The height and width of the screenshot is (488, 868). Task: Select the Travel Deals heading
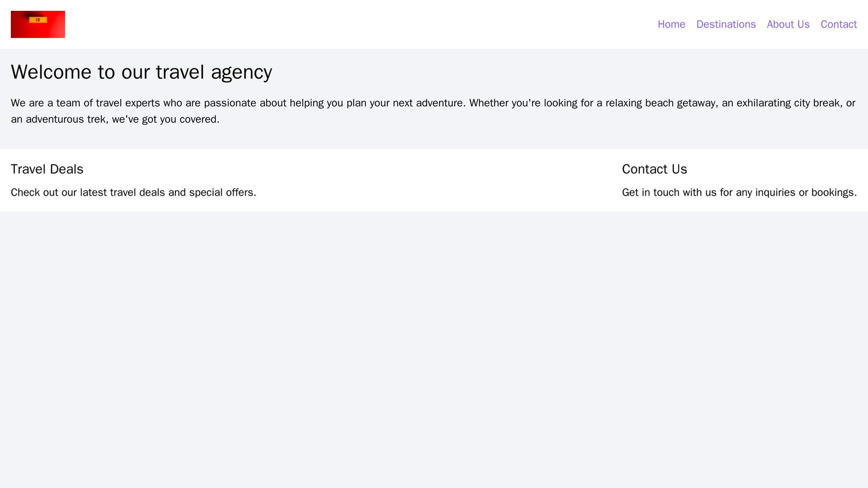click(x=47, y=169)
